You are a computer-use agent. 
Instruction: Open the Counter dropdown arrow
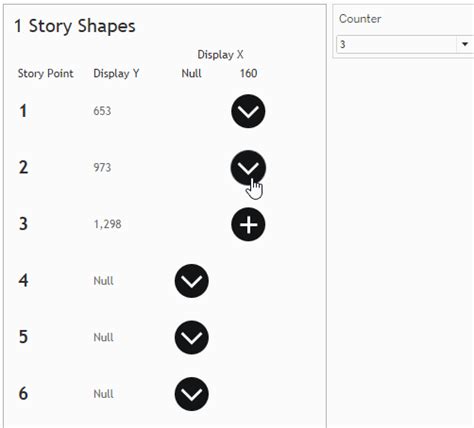(465, 44)
